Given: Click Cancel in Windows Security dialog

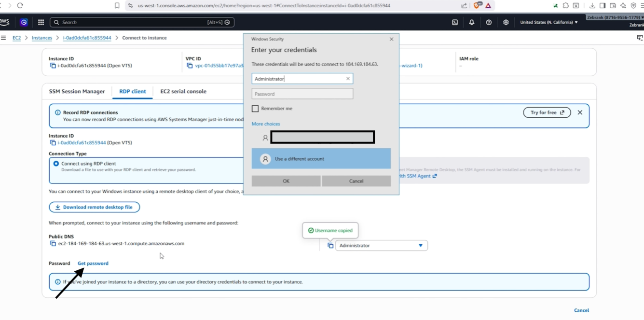Looking at the screenshot, I should pos(356,181).
